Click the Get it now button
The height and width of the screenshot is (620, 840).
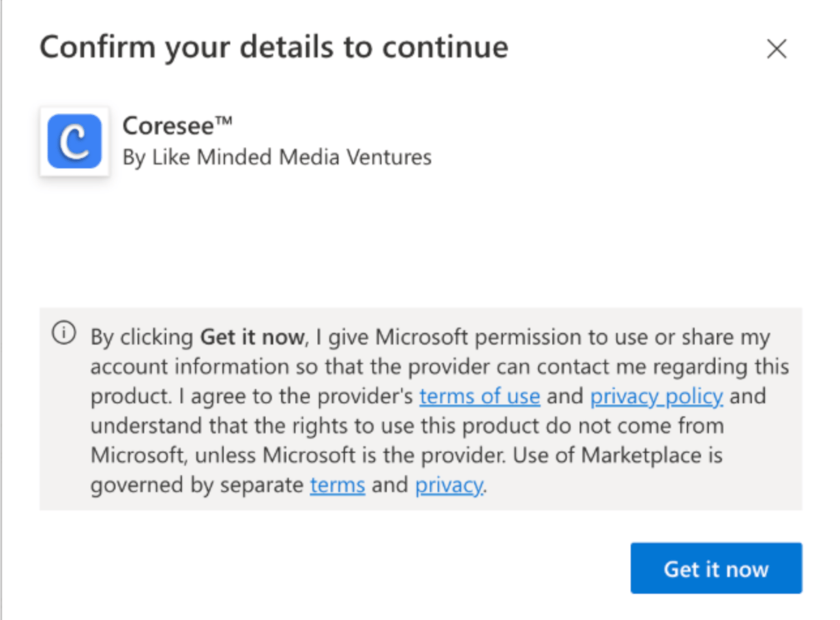click(716, 568)
